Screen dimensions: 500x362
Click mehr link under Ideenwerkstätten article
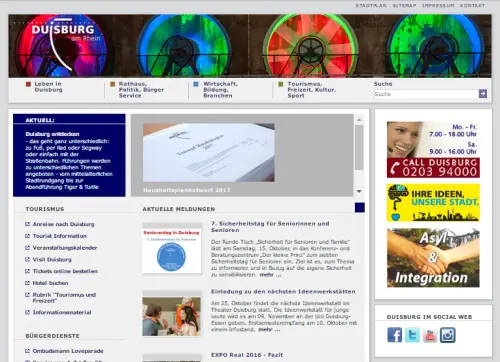[x=269, y=329]
